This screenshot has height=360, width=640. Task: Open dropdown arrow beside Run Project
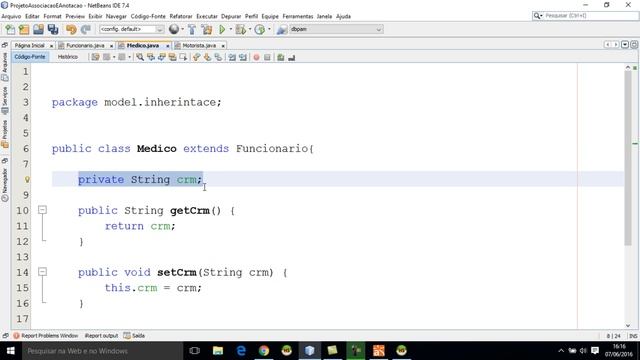tap(231, 29)
